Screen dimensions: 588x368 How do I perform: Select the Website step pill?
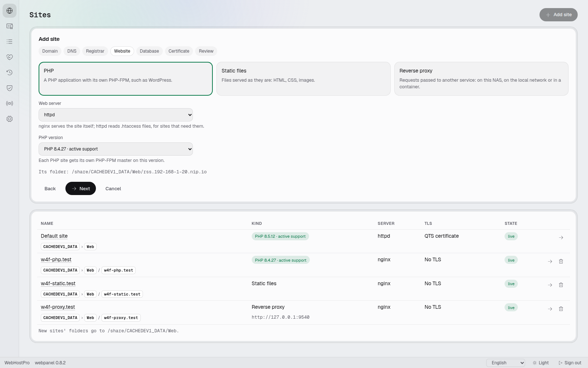[122, 51]
